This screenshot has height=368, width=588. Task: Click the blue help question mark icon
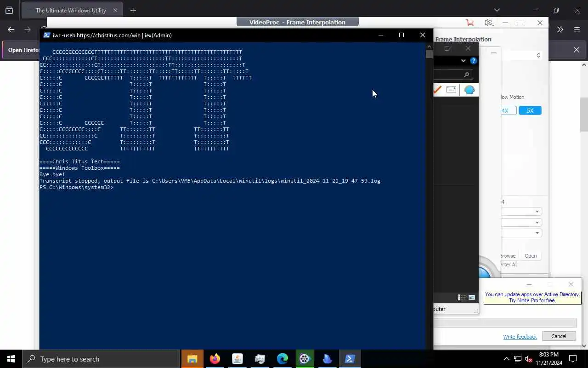(474, 61)
